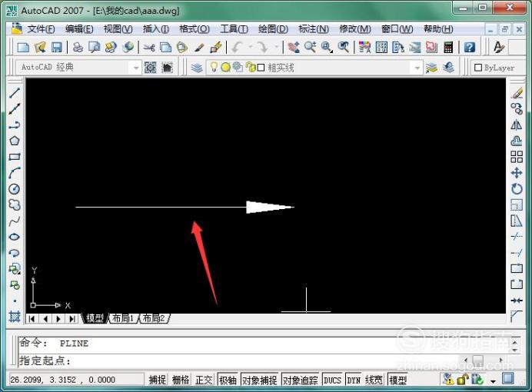
Task: Click the Clean Screen icon in status bar
Action: click(508, 378)
